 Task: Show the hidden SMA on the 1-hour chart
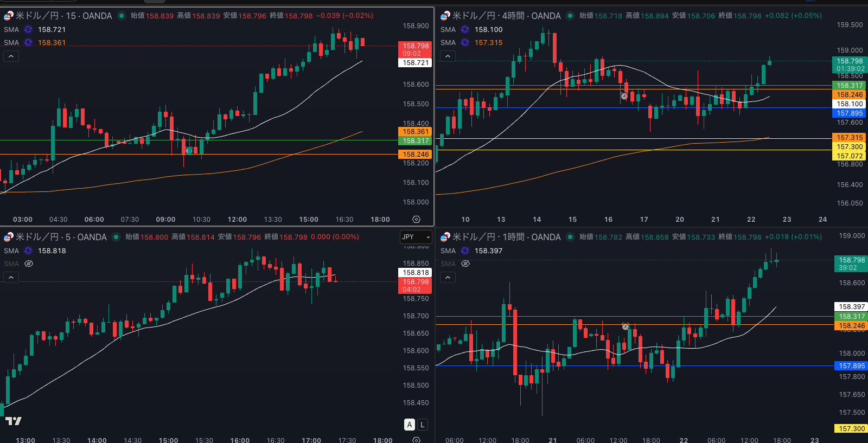[x=465, y=264]
